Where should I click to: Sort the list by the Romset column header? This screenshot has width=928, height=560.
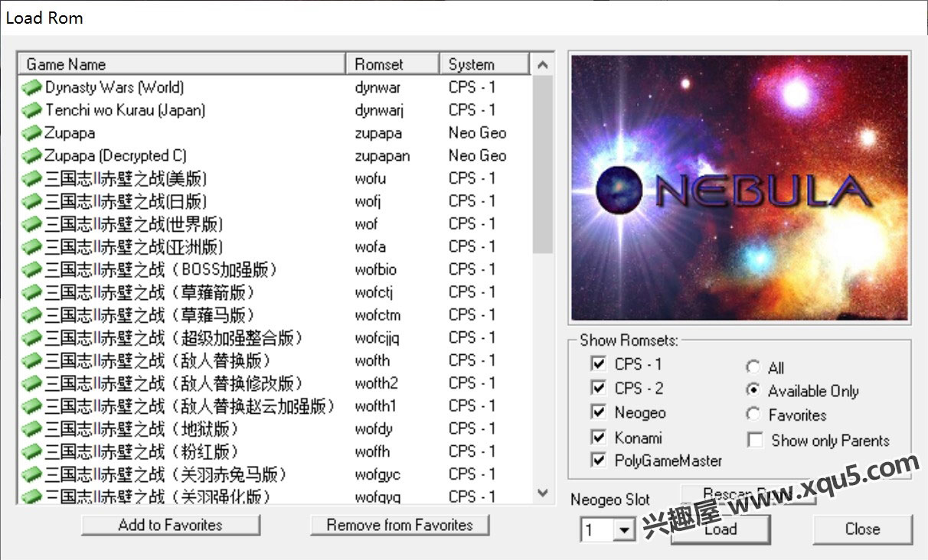393,64
